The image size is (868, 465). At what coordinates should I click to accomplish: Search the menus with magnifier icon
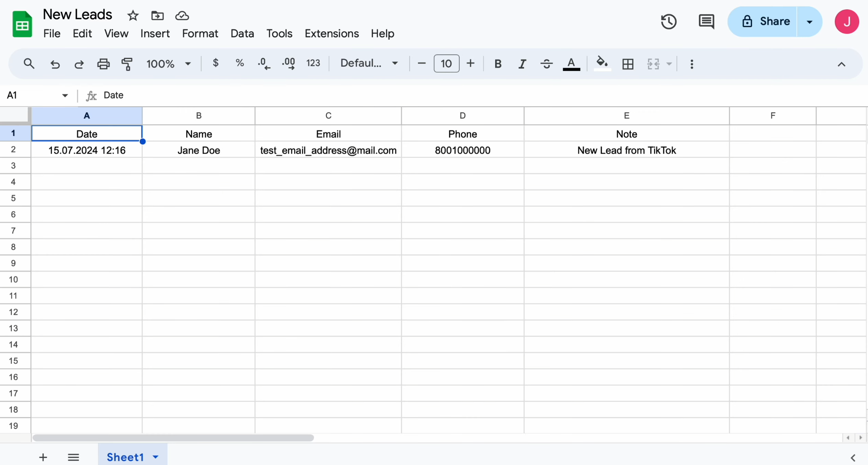pyautogui.click(x=29, y=63)
